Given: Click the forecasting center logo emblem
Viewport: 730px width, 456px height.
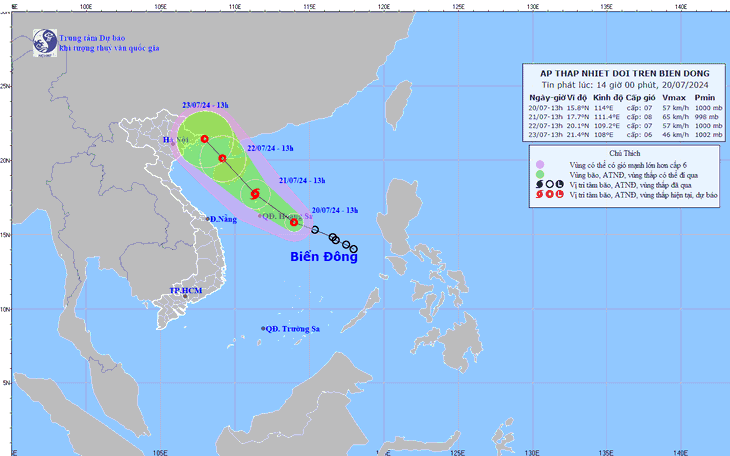Looking at the screenshot, I should point(45,43).
